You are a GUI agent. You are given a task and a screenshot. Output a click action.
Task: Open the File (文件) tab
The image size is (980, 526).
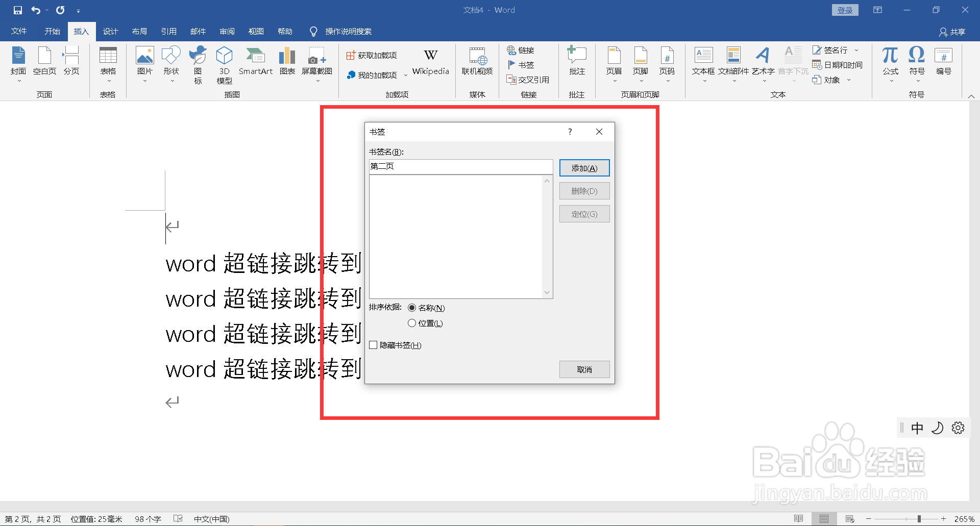click(19, 31)
